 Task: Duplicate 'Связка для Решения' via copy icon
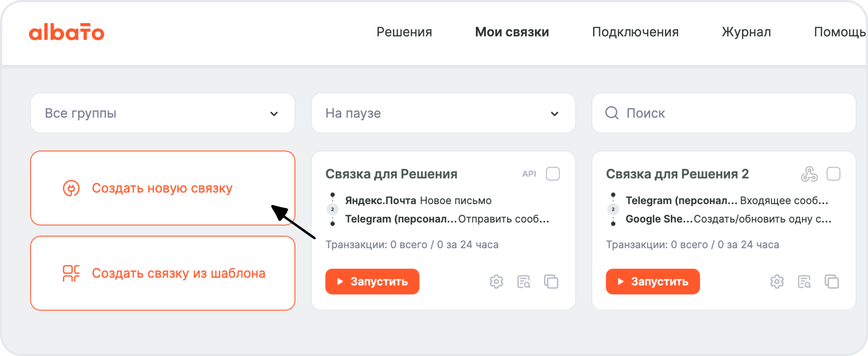point(551,281)
